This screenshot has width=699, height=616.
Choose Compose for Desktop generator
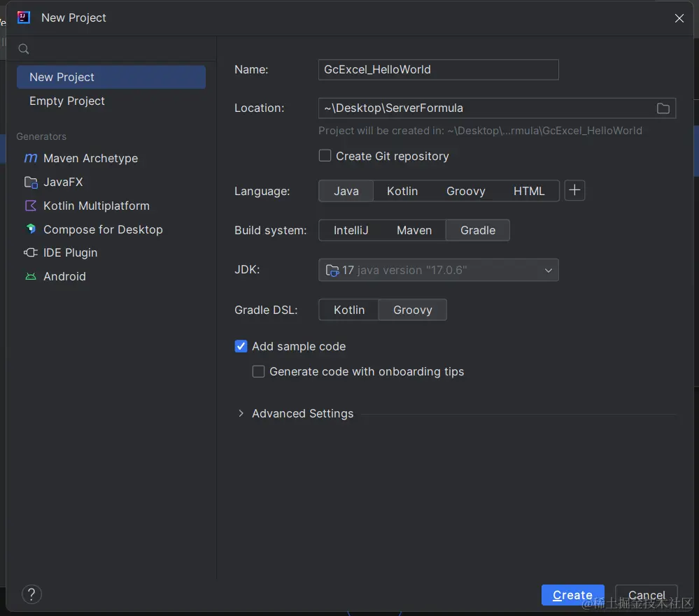click(111, 229)
